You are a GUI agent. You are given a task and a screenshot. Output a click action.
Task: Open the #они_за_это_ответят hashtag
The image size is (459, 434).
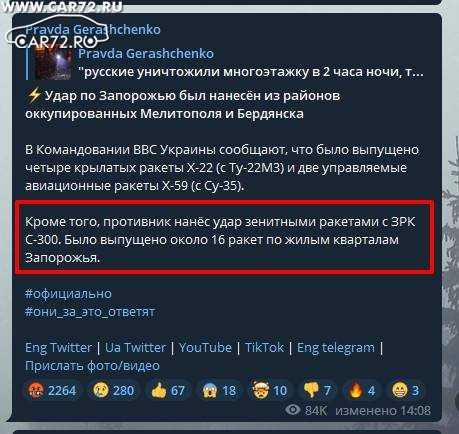pyautogui.click(x=90, y=312)
